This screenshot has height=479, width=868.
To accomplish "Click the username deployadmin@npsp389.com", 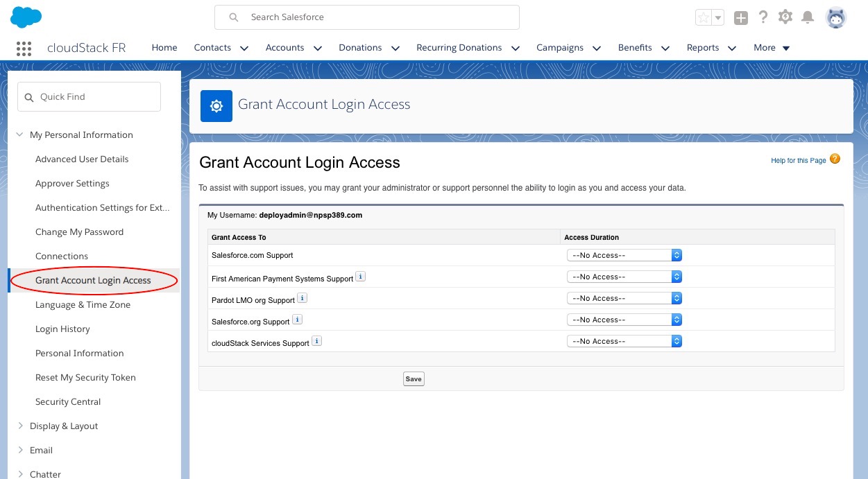I will point(311,216).
